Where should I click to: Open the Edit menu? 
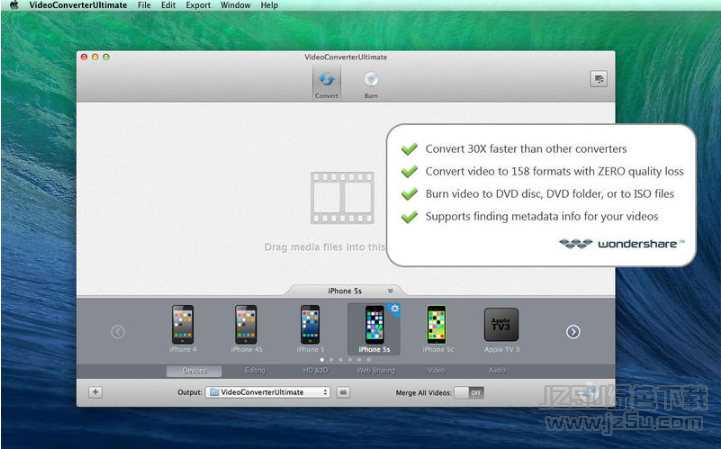pyautogui.click(x=168, y=5)
